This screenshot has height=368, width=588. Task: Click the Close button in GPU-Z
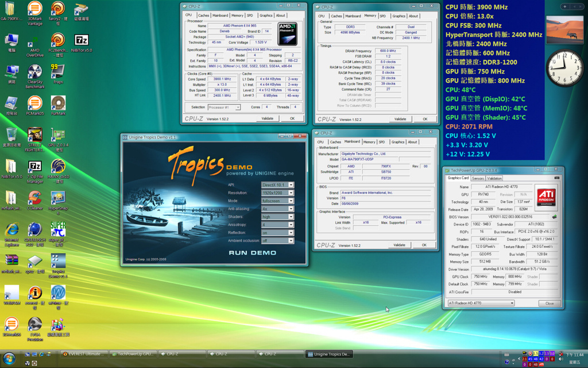tap(550, 303)
